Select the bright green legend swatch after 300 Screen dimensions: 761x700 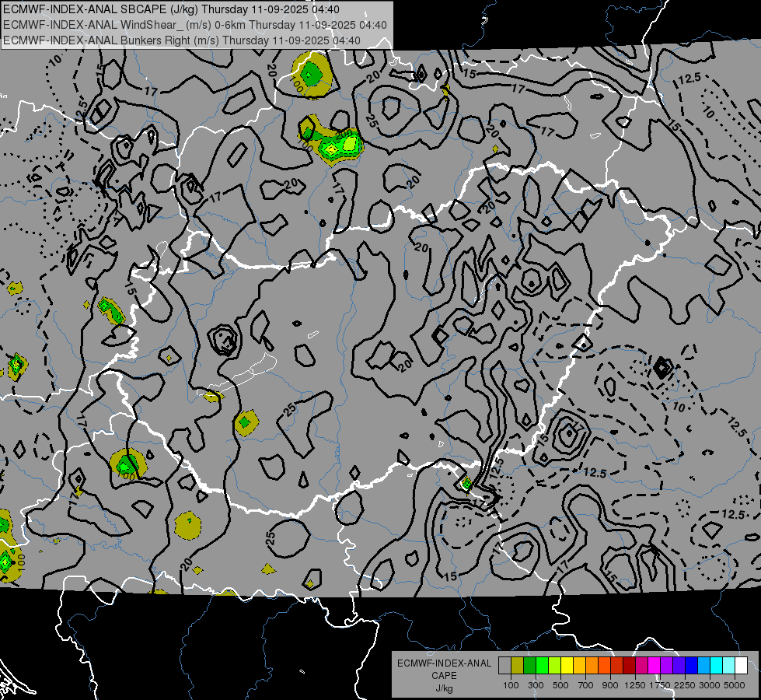click(x=542, y=666)
